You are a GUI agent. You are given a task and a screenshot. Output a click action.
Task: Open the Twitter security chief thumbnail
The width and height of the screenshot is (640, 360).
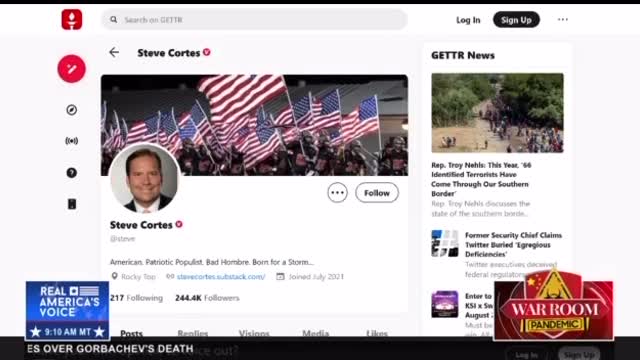point(445,243)
